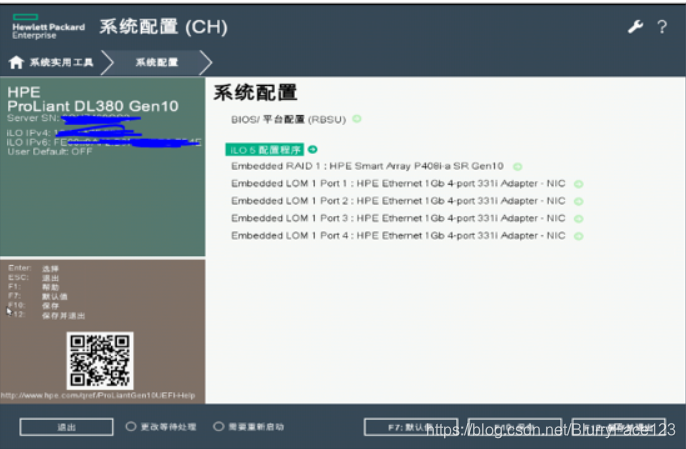686x449 pixels.
Task: Click the F7: 默认值 button
Action: (411, 427)
